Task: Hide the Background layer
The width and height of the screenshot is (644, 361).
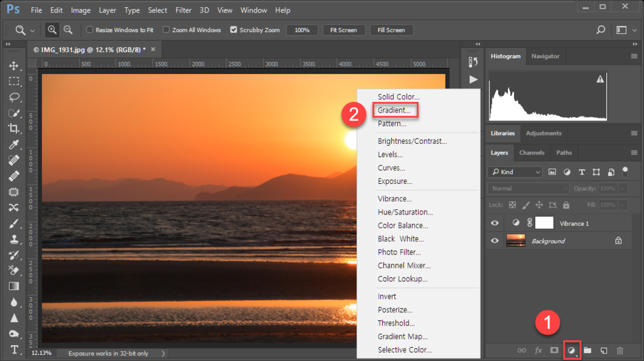Action: tap(495, 241)
